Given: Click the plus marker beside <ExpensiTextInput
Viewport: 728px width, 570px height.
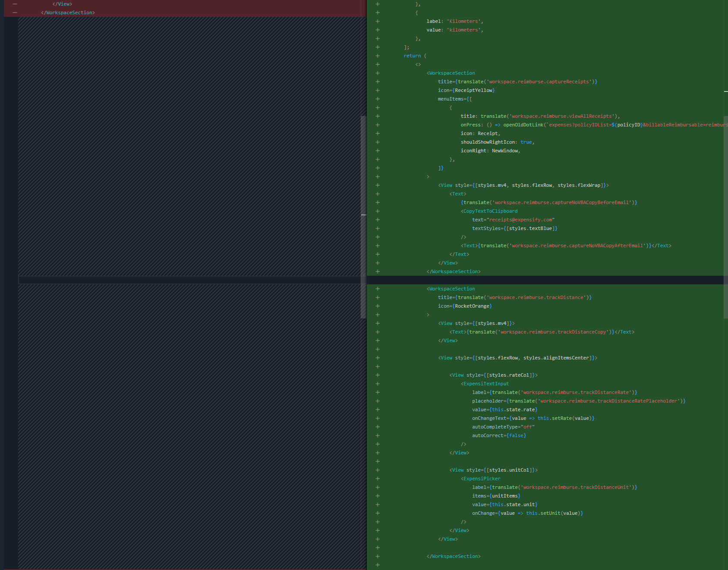Looking at the screenshot, I should pos(378,384).
